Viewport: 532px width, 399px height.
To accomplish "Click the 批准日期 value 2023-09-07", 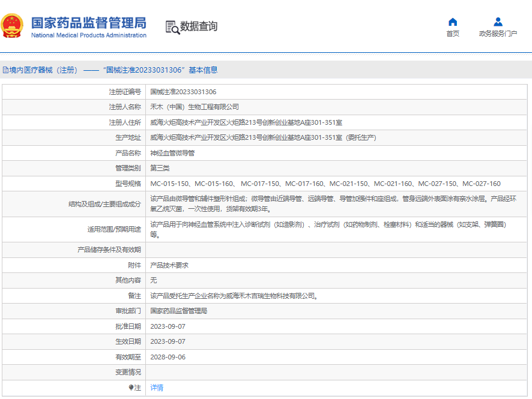I will click(x=168, y=326).
